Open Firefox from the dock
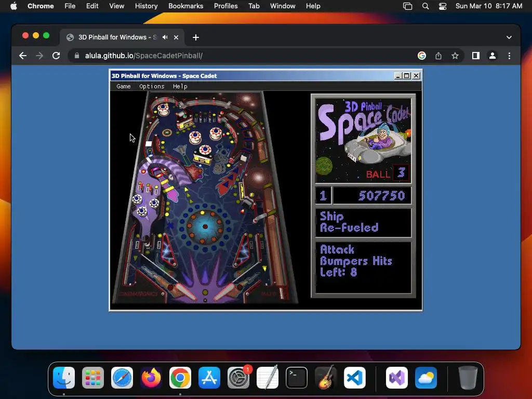Screen dimensions: 532x399 (x=151, y=378)
